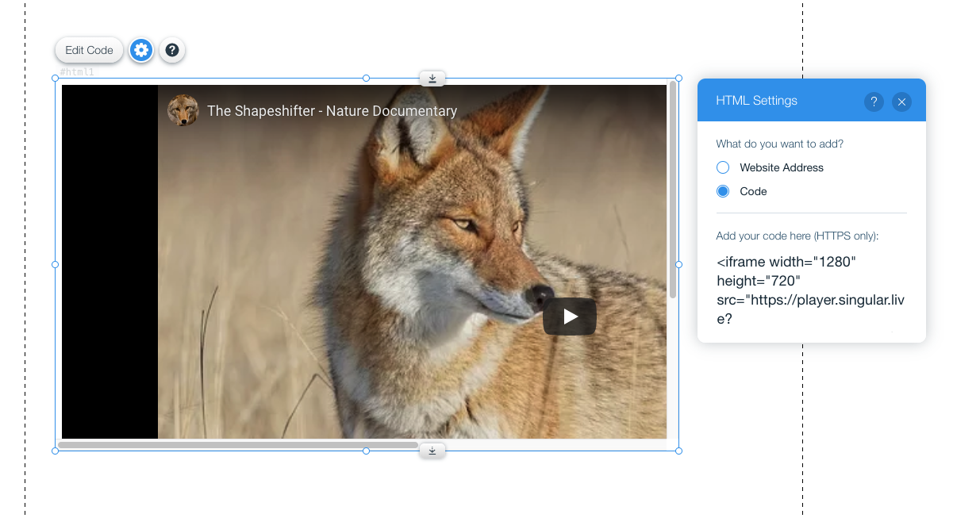Open help in the HTML Settings panel header
980x518 pixels.
(874, 102)
